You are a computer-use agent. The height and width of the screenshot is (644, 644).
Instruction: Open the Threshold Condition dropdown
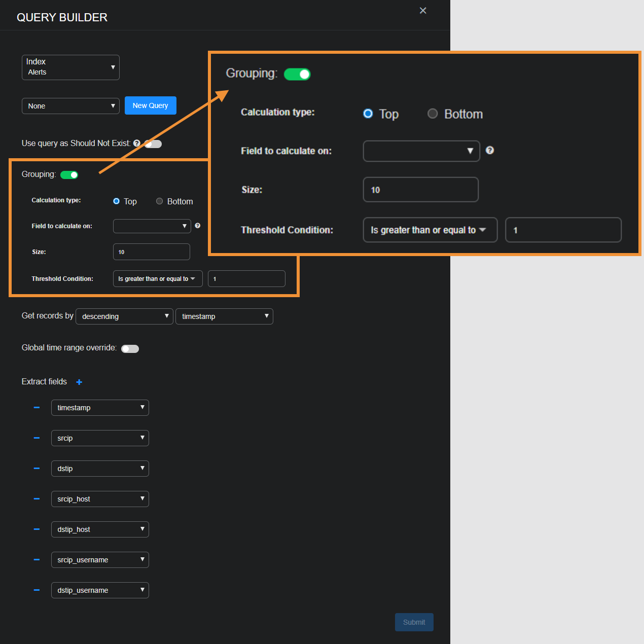(157, 278)
